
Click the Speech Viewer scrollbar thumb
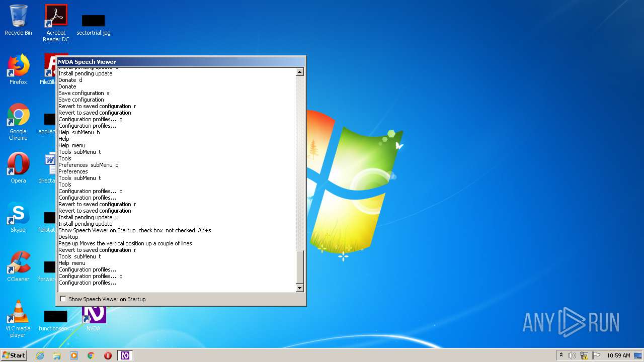tap(300, 267)
